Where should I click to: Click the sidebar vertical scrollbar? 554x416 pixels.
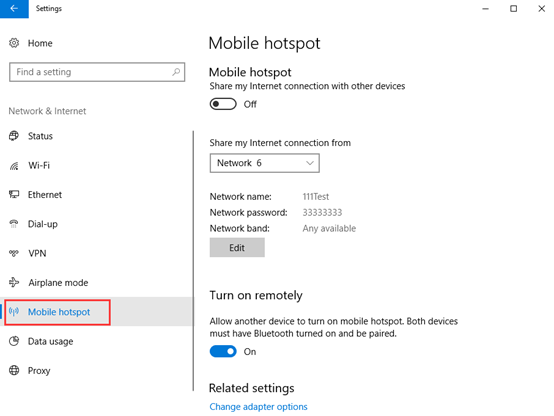click(x=193, y=261)
